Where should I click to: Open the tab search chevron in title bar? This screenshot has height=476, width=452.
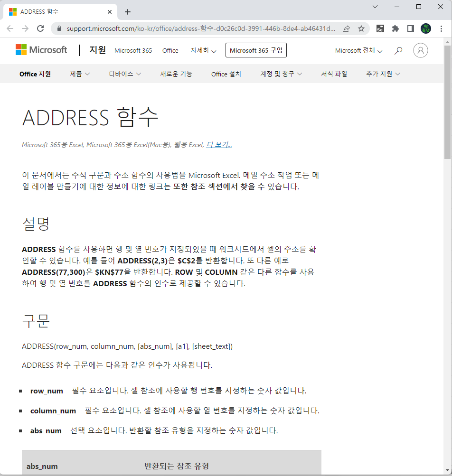(375, 7)
